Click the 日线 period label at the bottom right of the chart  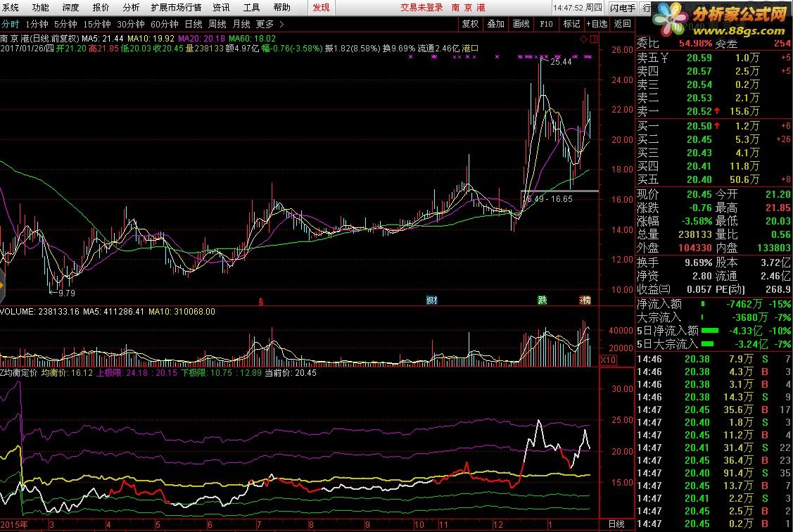point(616,524)
